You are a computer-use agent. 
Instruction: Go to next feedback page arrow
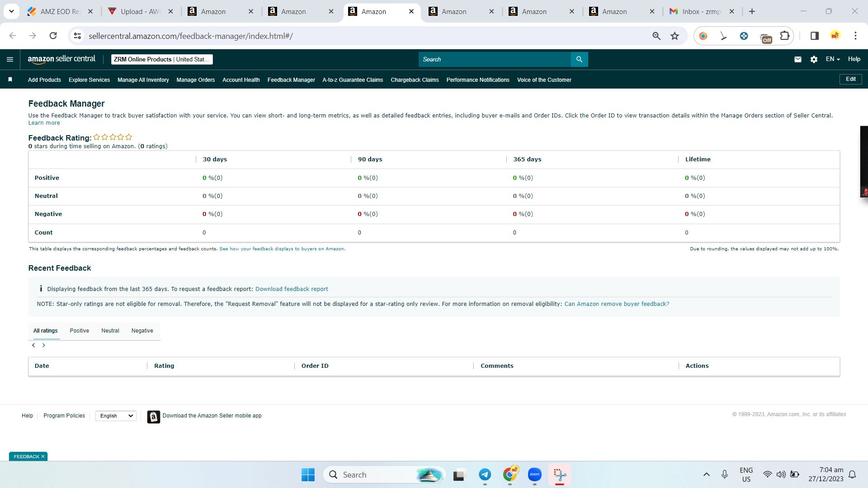pyautogui.click(x=44, y=345)
